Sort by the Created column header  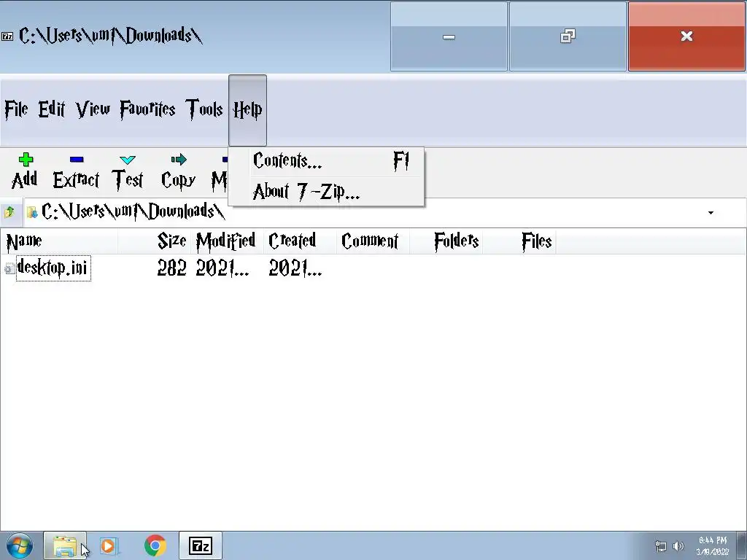(x=300, y=241)
